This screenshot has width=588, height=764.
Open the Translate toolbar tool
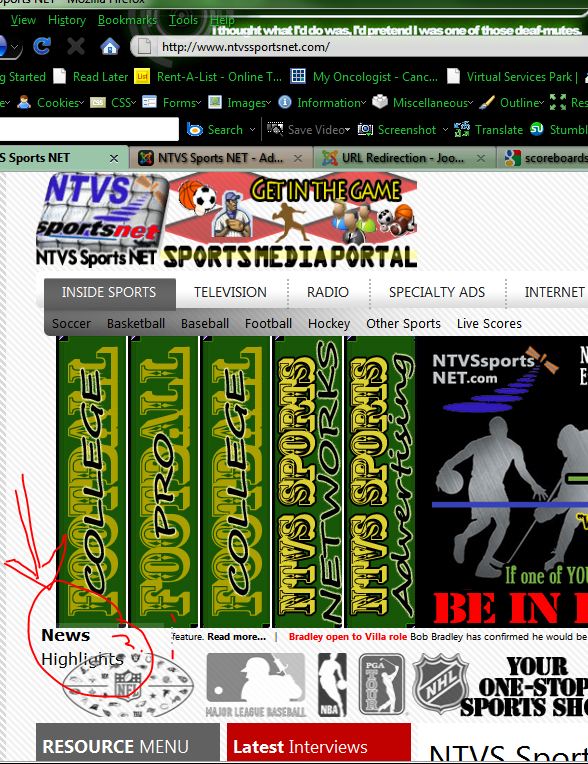click(489, 130)
